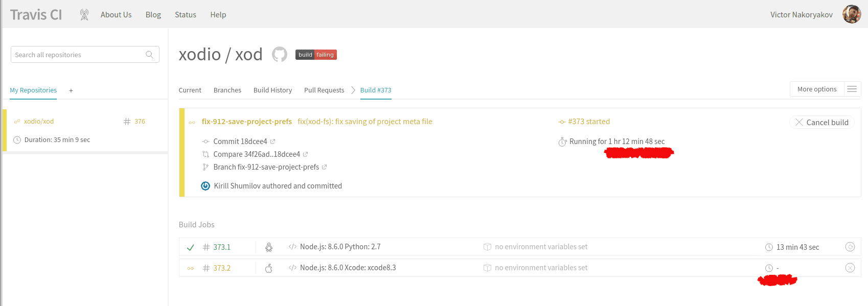Viewport: 868px width, 306px height.
Task: Click the clock icon in job 373.2 row
Action: pyautogui.click(x=769, y=268)
